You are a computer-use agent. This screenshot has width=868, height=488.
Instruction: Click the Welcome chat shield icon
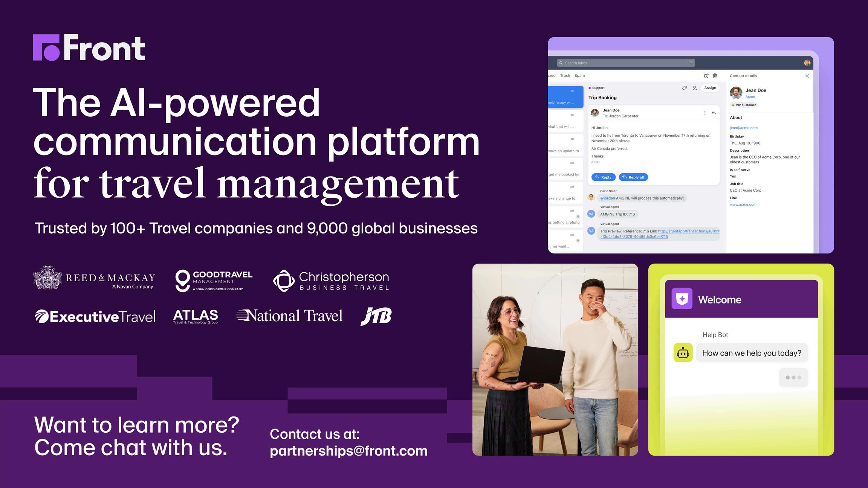coord(682,299)
